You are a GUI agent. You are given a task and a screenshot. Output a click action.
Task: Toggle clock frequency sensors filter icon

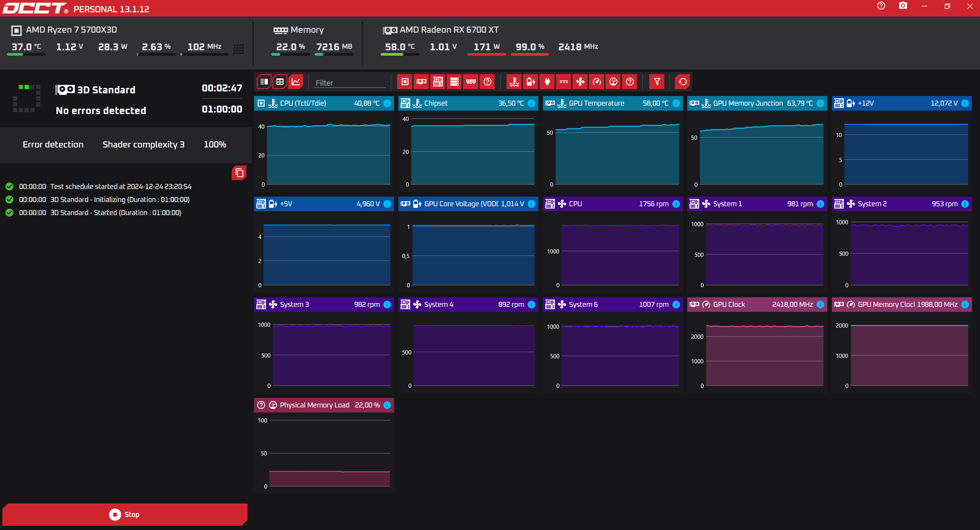(597, 82)
